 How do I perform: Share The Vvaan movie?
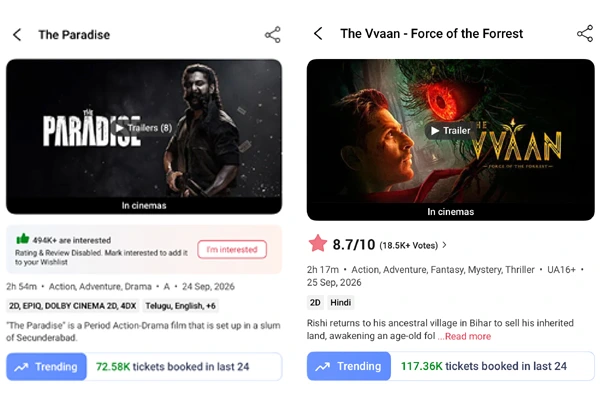coord(585,34)
